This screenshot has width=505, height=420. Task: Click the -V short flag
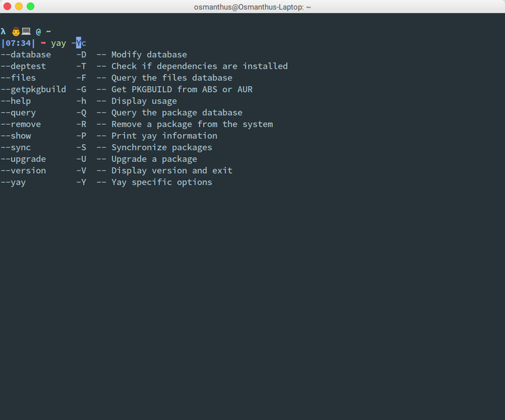coord(81,171)
